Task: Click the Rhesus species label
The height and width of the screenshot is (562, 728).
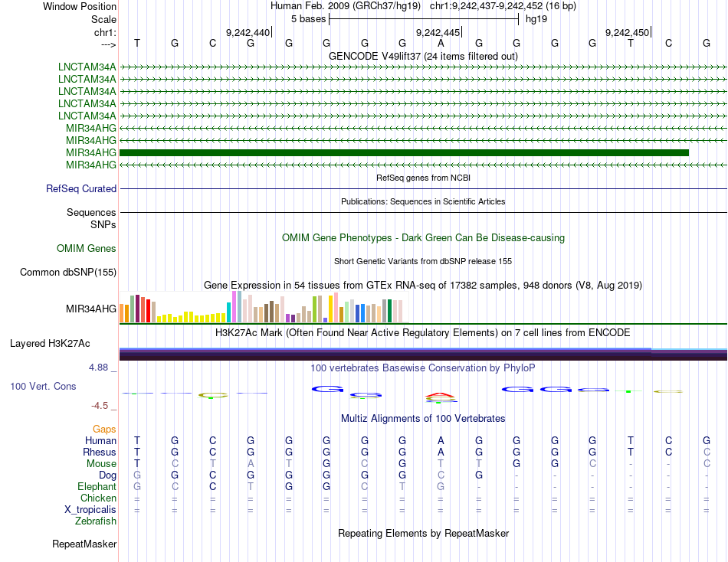Action: point(100,452)
